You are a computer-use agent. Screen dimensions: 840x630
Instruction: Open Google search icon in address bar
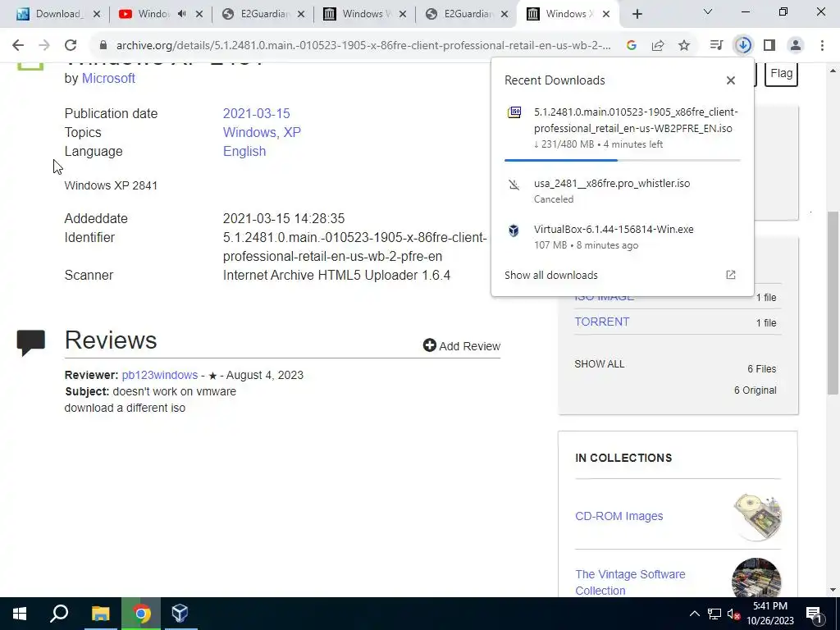[632, 46]
